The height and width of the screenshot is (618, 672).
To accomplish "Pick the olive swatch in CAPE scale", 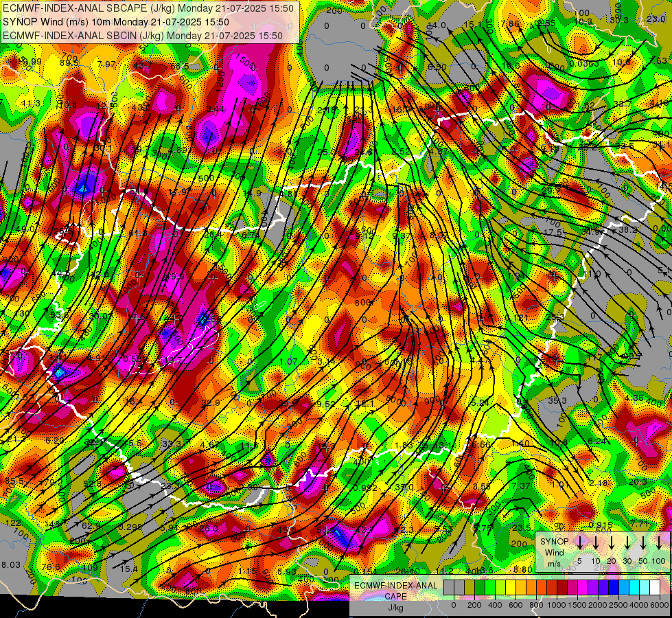I will (x=470, y=588).
